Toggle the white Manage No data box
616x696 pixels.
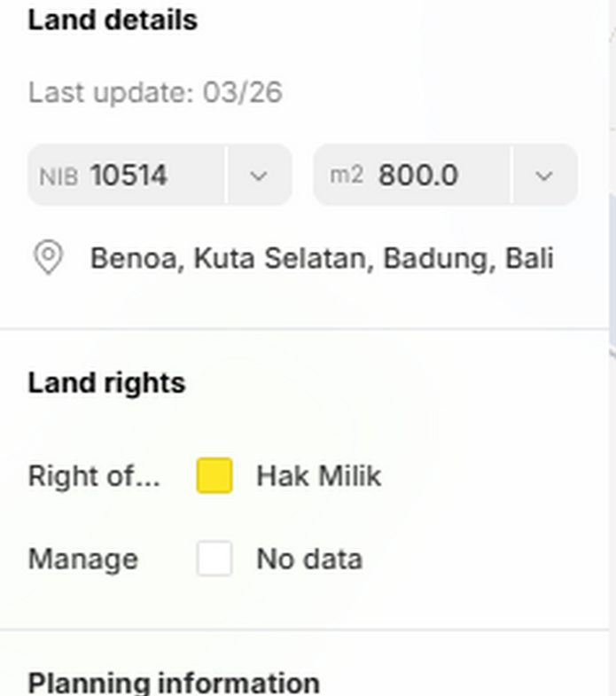point(214,559)
